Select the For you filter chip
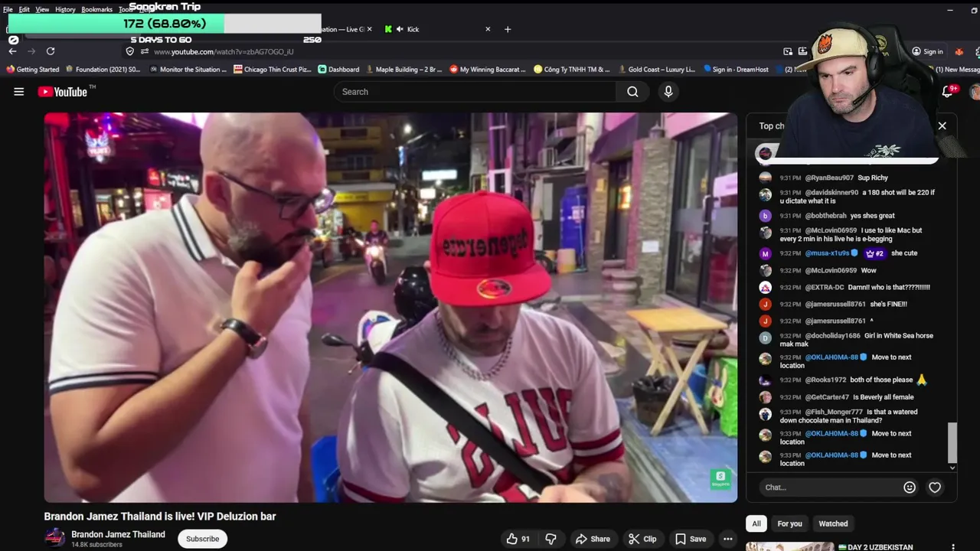The height and width of the screenshot is (551, 980). click(x=789, y=523)
